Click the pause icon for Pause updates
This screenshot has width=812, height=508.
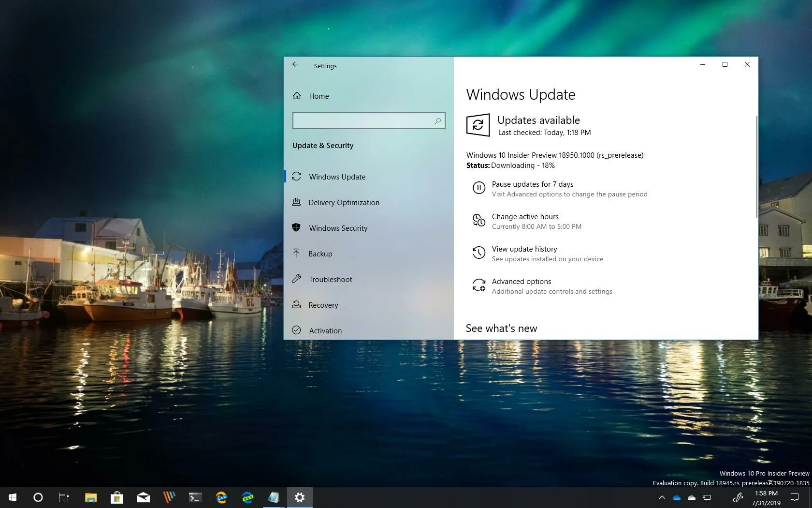(x=478, y=188)
